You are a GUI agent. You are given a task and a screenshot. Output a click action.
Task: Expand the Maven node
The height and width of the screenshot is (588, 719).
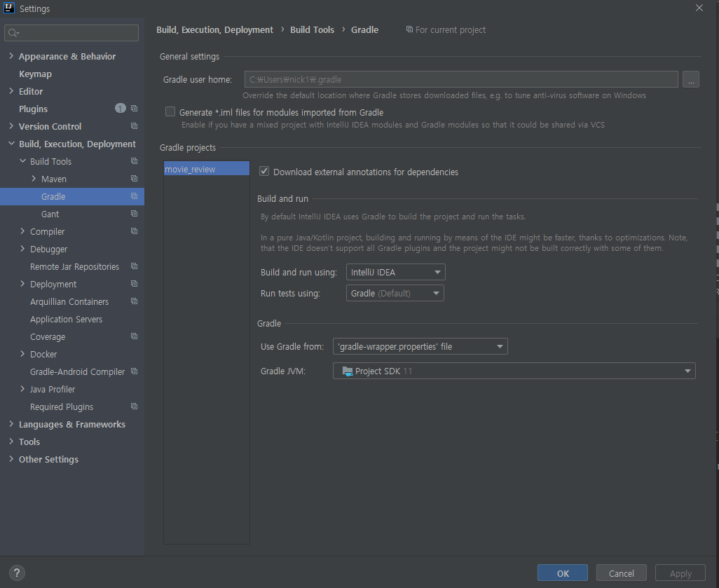click(34, 179)
